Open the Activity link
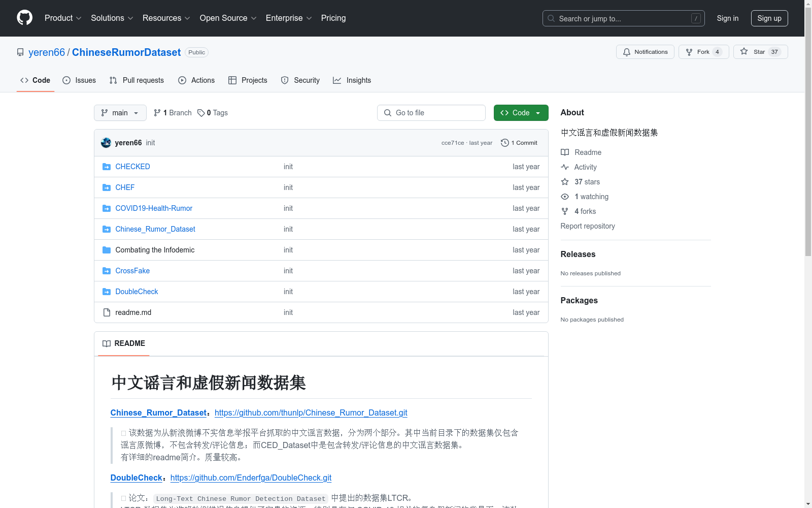This screenshot has height=508, width=812. tap(585, 167)
